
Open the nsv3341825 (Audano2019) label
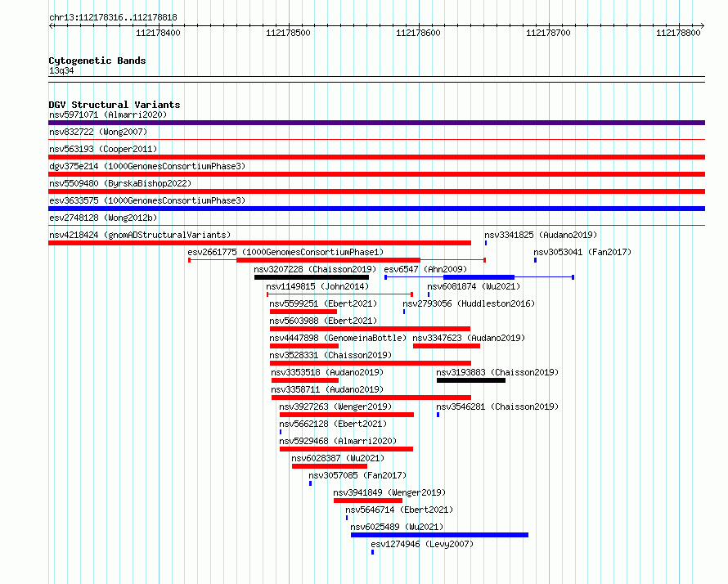541,235
